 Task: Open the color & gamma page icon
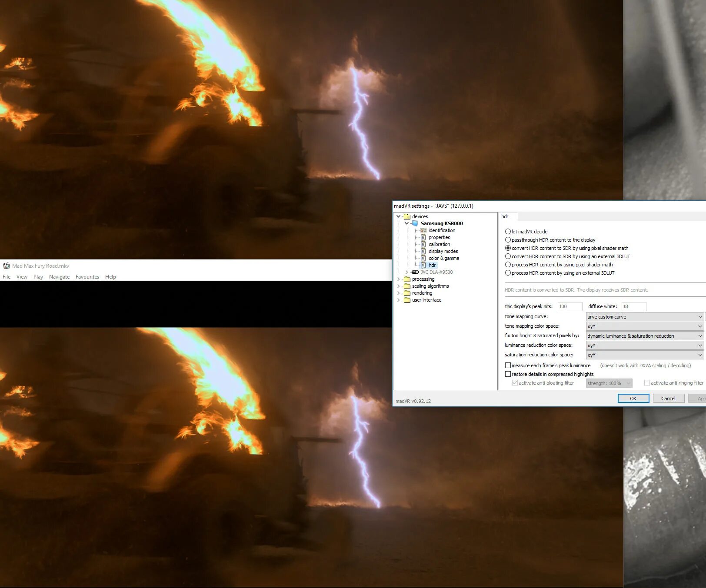[x=423, y=258]
